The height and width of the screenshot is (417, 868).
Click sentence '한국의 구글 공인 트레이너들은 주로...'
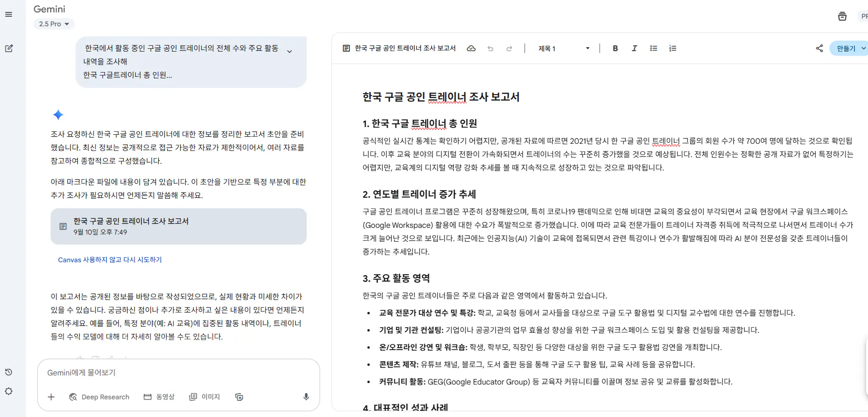pyautogui.click(x=485, y=296)
